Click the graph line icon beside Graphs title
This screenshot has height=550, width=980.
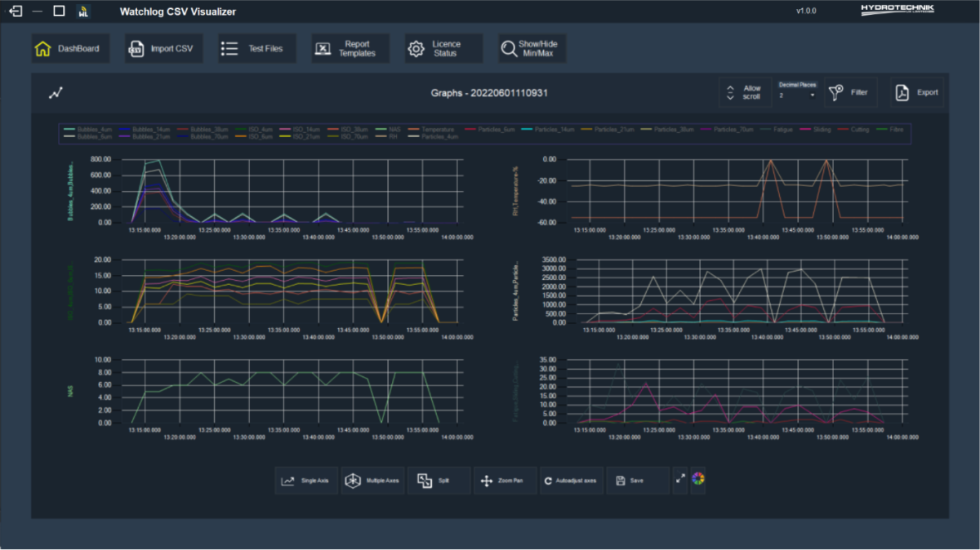click(x=56, y=93)
